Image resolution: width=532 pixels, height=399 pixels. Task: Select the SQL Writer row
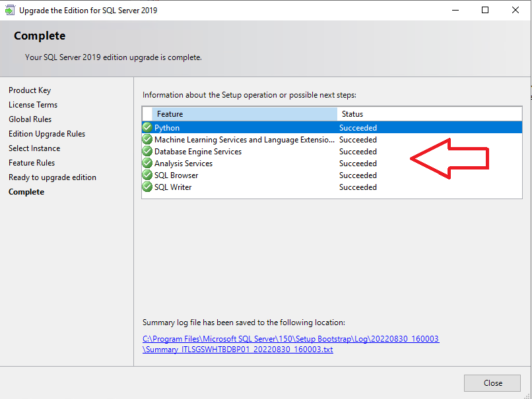point(332,187)
